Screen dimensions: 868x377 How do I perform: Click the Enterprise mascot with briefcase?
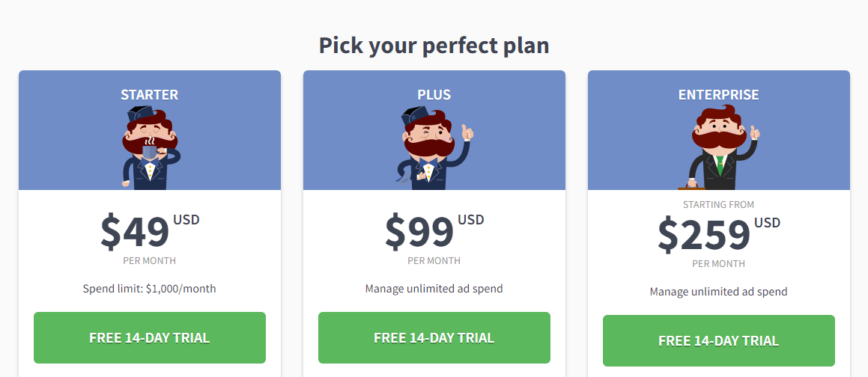pos(720,150)
